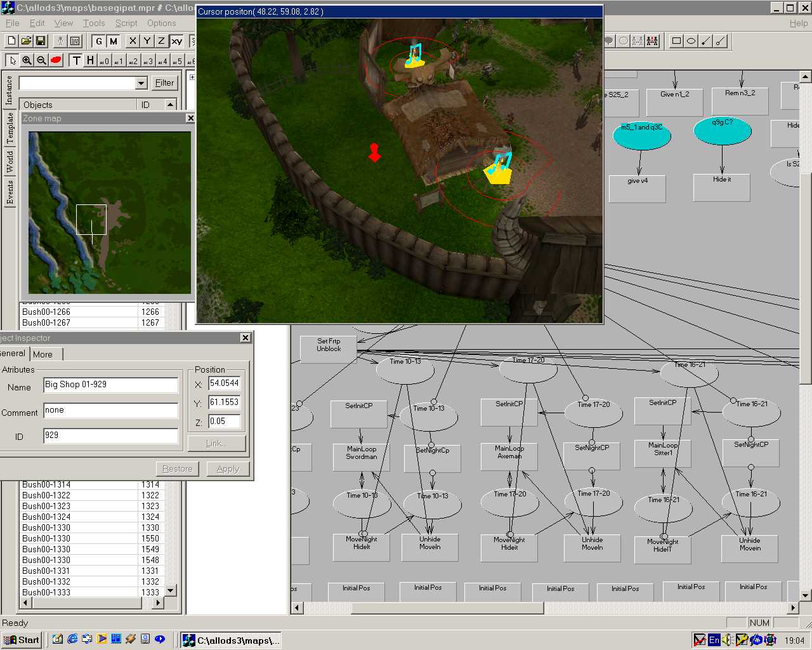Viewport: 812px width, 650px height.
Task: Click the Objects list scroll-down arrow
Action: click(170, 590)
